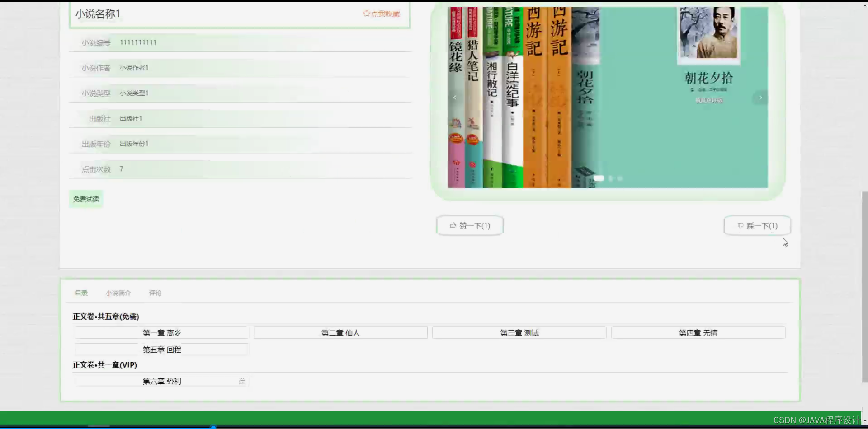Screen dimensions: 868x429
Task: Select the second carousel indicator dot
Action: click(x=611, y=178)
